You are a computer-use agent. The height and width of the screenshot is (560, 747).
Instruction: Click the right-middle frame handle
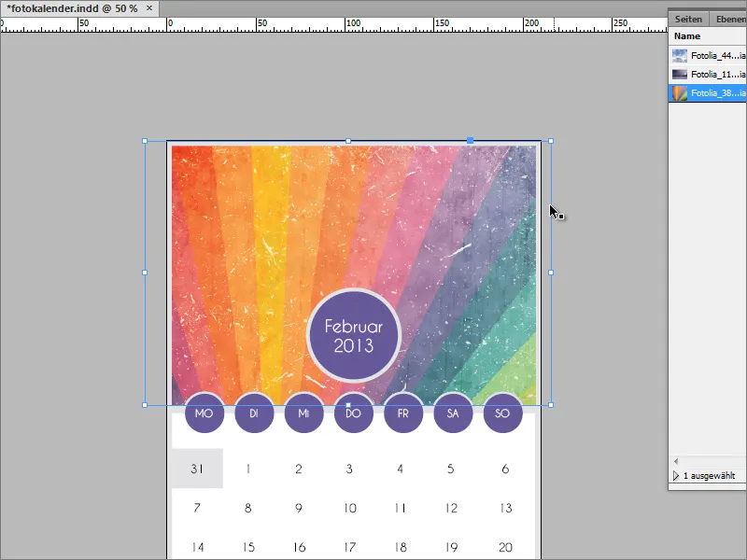[551, 273]
